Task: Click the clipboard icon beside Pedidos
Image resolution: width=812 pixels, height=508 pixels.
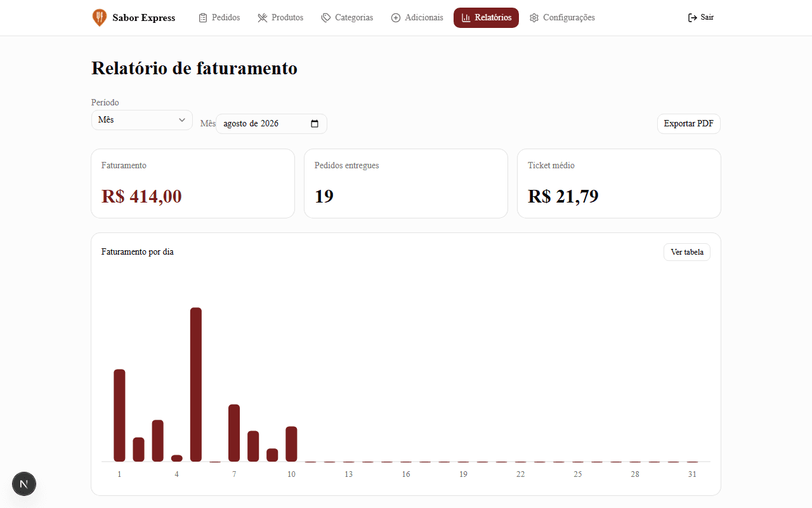Action: tap(203, 18)
